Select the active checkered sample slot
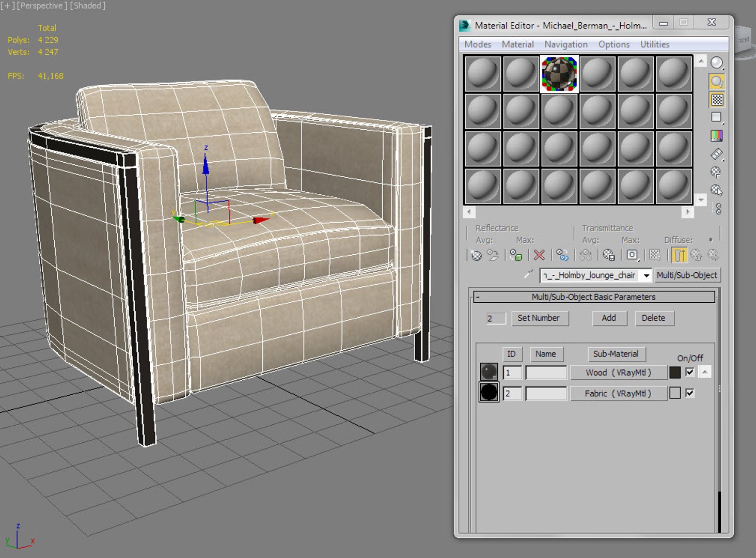This screenshot has height=558, width=756. tap(559, 74)
